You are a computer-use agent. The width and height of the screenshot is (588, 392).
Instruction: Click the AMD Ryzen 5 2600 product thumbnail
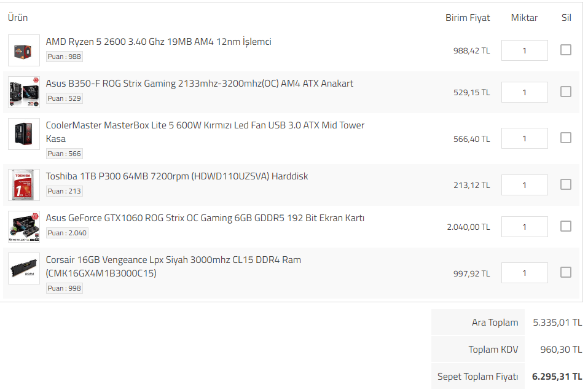click(24, 50)
